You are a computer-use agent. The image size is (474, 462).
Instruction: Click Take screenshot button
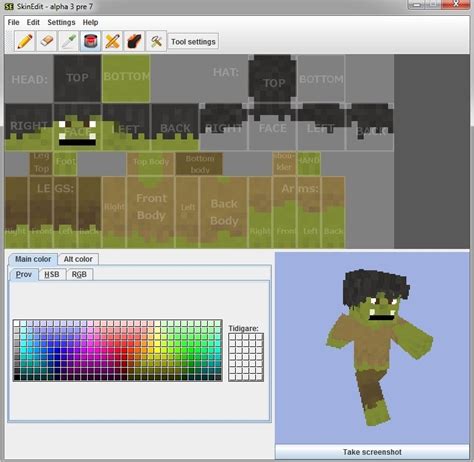click(372, 452)
